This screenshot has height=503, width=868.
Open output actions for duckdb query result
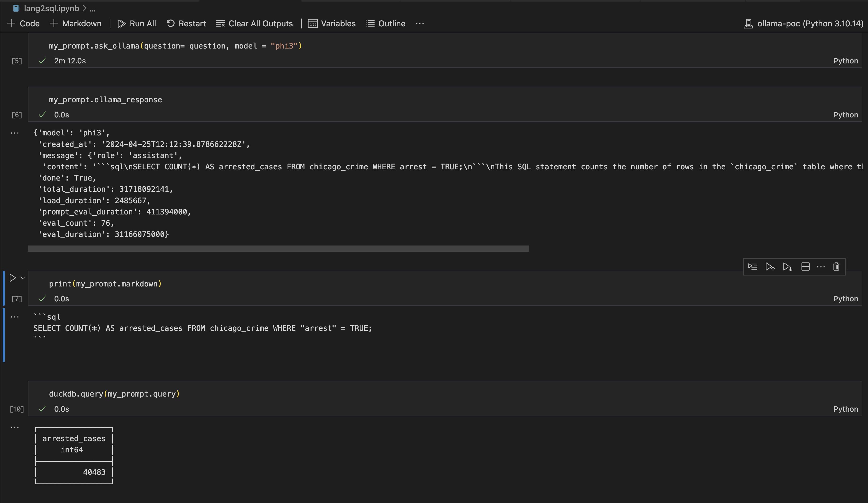(x=14, y=427)
